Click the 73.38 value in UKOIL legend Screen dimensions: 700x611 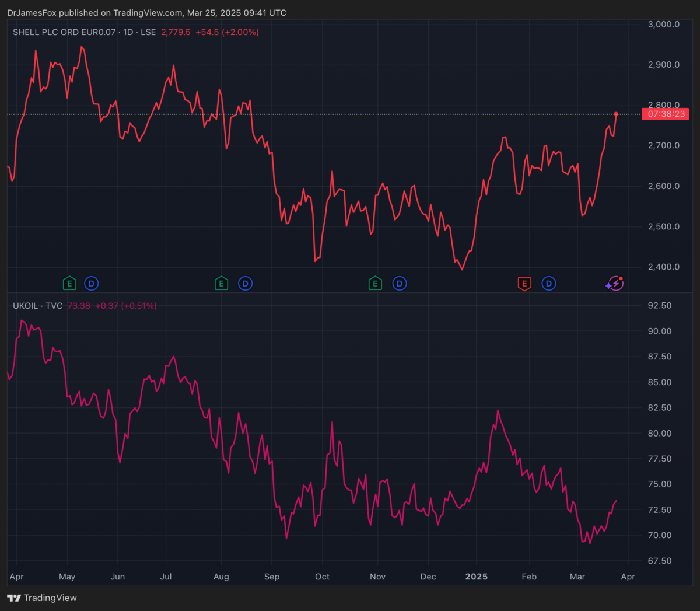pos(79,306)
